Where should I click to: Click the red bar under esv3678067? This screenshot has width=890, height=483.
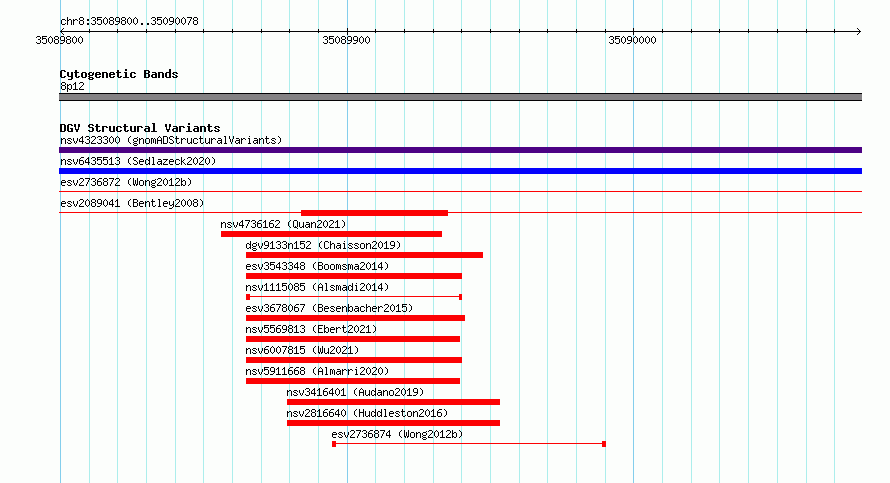[x=355, y=318]
